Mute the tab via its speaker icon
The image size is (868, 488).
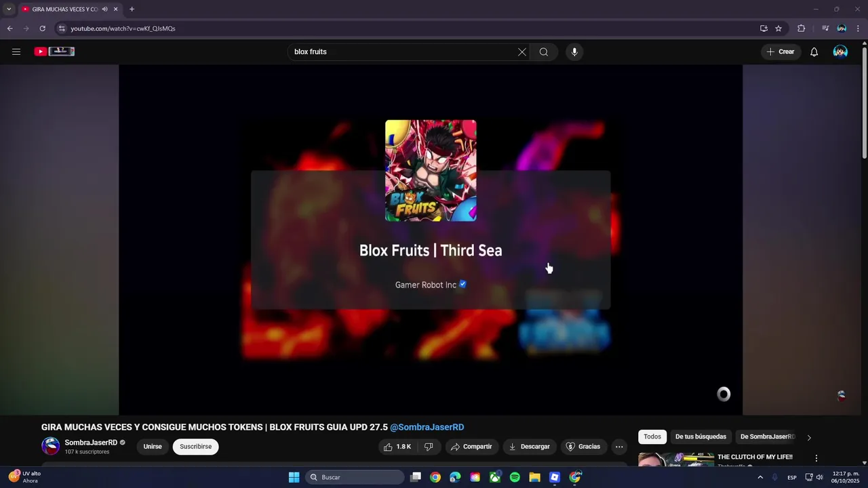pyautogui.click(x=104, y=9)
